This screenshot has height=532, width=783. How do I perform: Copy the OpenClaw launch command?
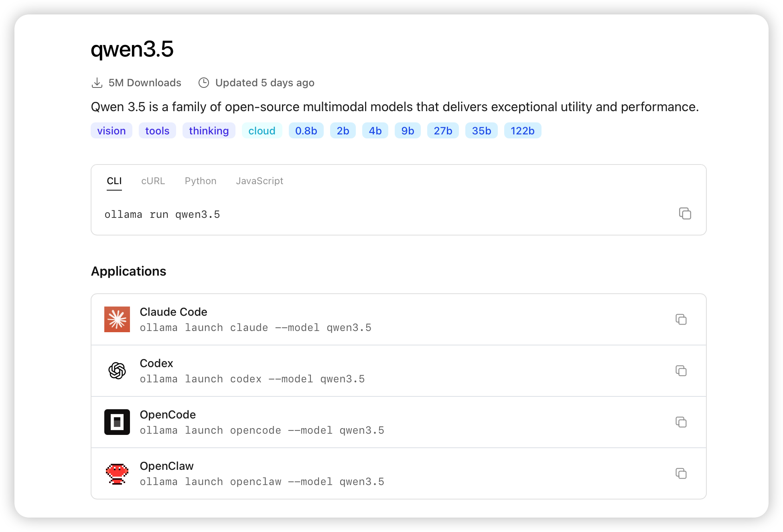click(681, 473)
